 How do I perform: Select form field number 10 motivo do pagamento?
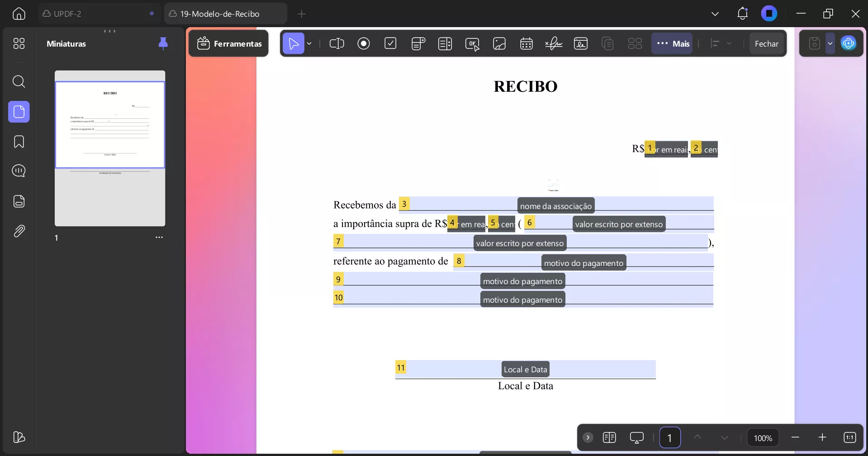pos(523,299)
